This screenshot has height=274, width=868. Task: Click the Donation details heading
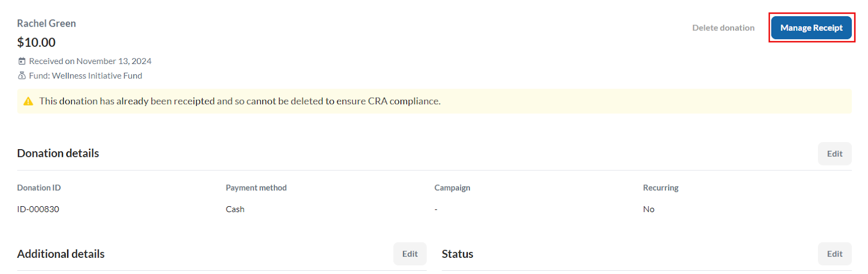tap(58, 154)
